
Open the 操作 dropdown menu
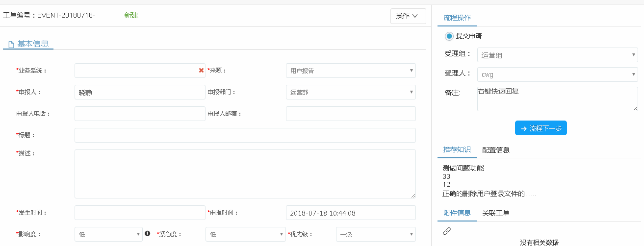408,16
